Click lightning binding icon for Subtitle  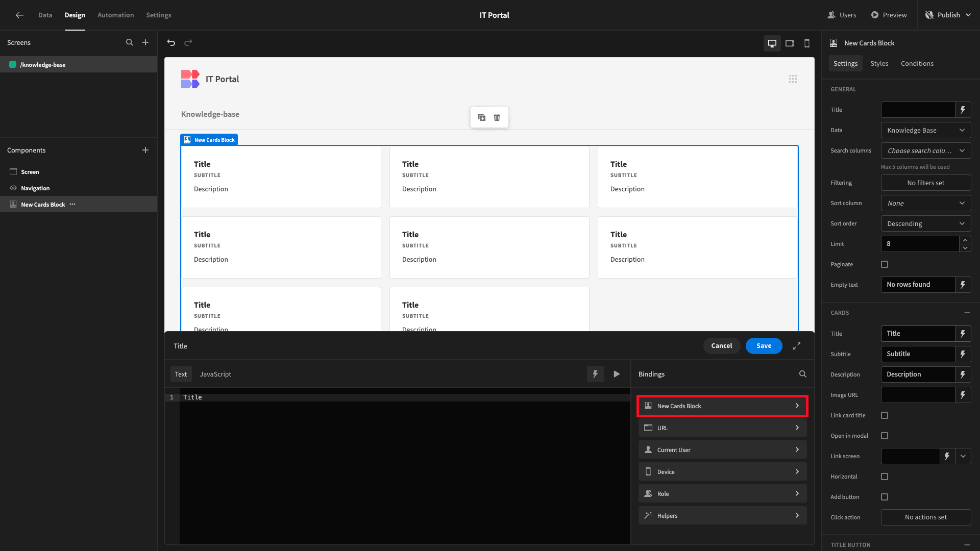pos(963,354)
